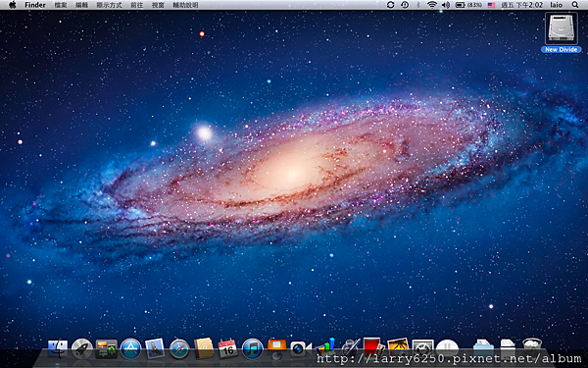Viewport: 588px width, 368px height.
Task: Open the Apple menu
Action: [13, 5]
